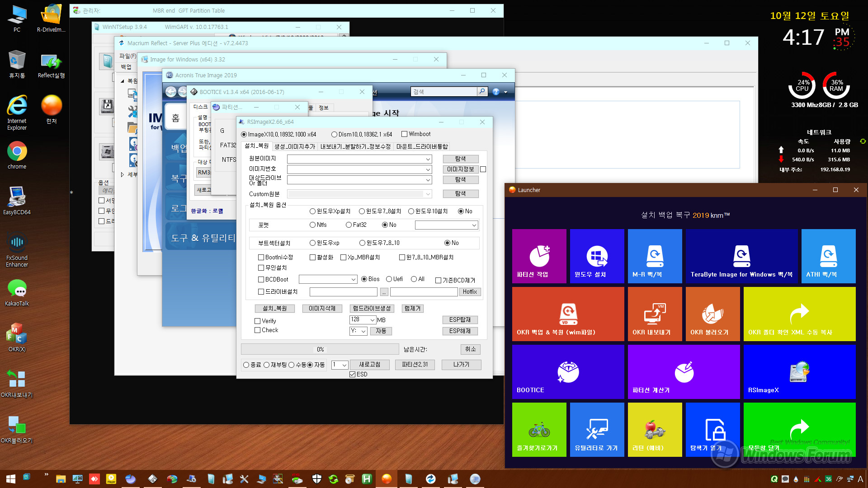Enable the Verify checkbox

coord(257,321)
